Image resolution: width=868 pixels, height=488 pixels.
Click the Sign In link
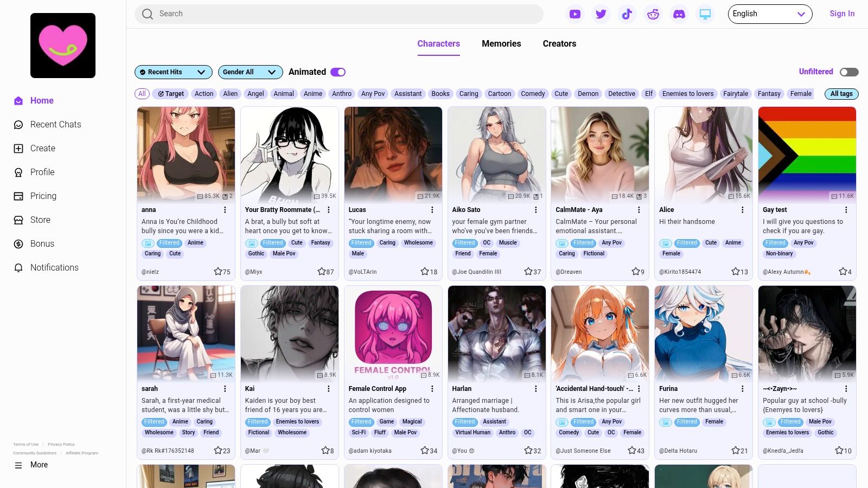(841, 14)
